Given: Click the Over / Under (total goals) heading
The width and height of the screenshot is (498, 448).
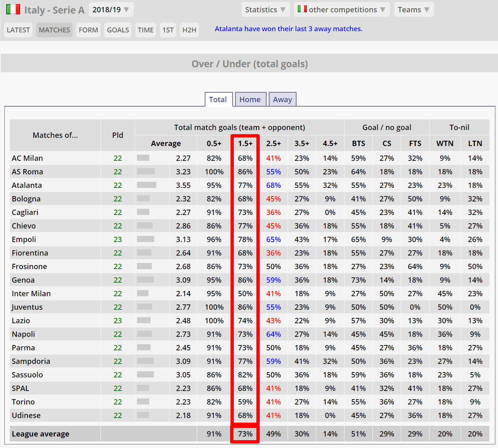Looking at the screenshot, I should [x=249, y=64].
